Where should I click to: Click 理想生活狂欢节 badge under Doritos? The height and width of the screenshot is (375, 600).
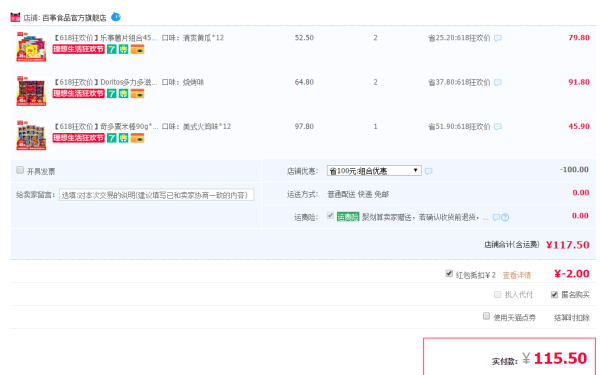[78, 94]
